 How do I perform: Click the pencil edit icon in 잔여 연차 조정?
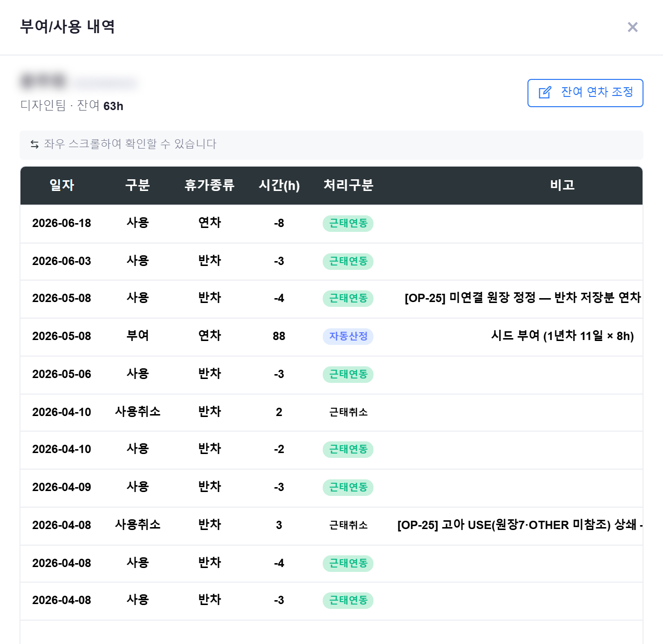(545, 93)
